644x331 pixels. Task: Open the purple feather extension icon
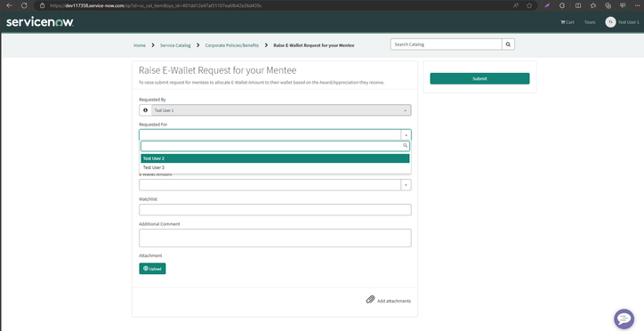tap(547, 5)
